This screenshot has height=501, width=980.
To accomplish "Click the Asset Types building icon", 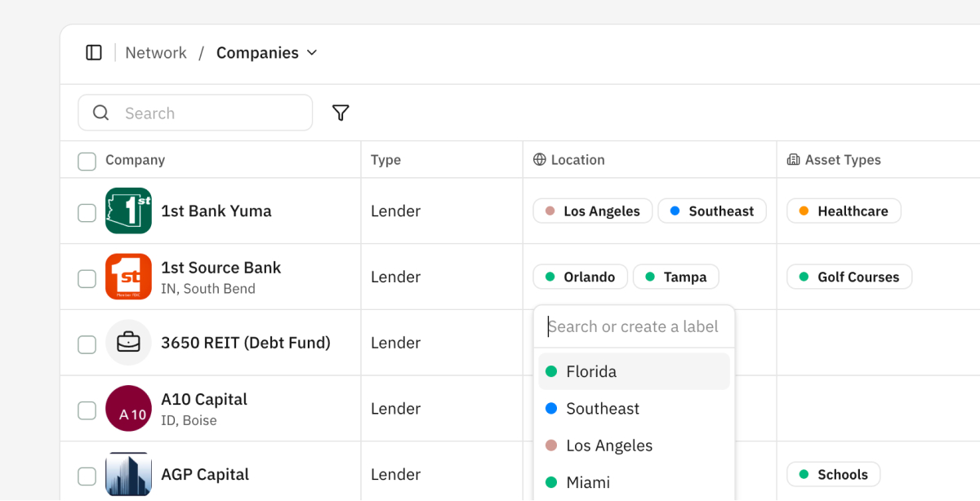I will [793, 160].
